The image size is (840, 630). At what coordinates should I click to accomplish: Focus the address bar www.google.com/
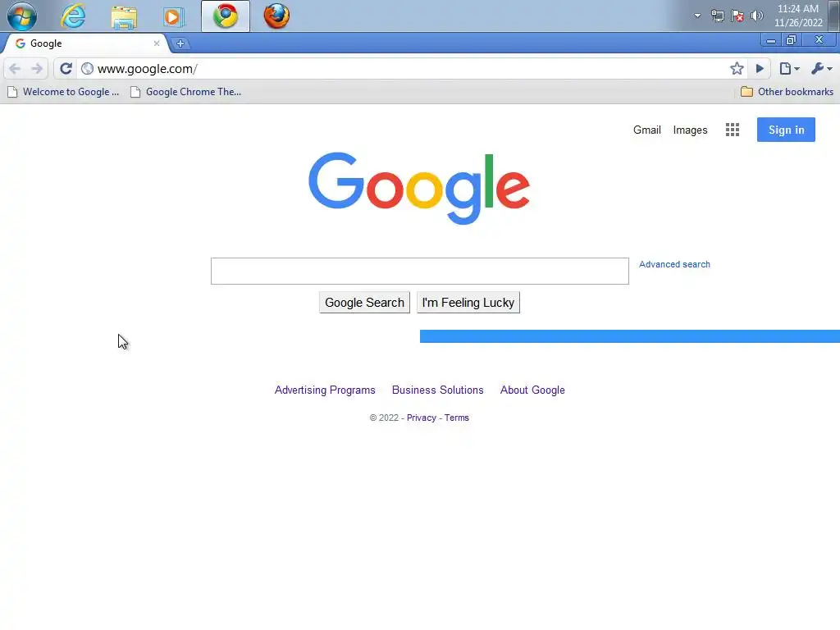407,69
